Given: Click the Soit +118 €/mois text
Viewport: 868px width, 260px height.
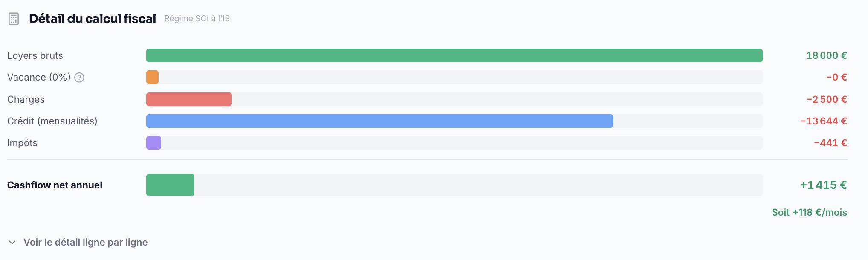Looking at the screenshot, I should (809, 212).
